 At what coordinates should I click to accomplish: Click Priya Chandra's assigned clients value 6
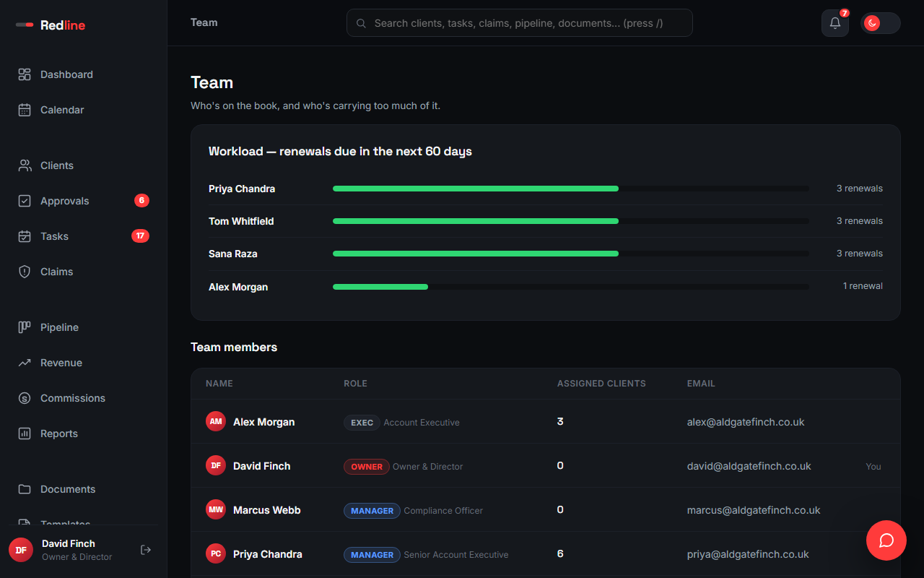coord(560,553)
